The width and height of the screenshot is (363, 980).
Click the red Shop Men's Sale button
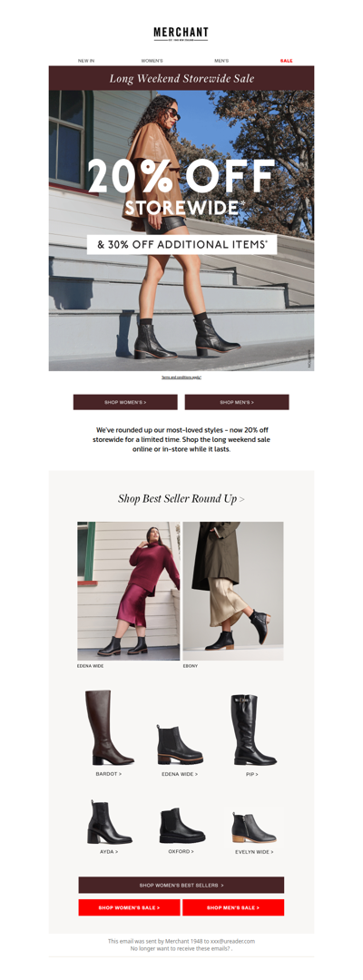233,906
